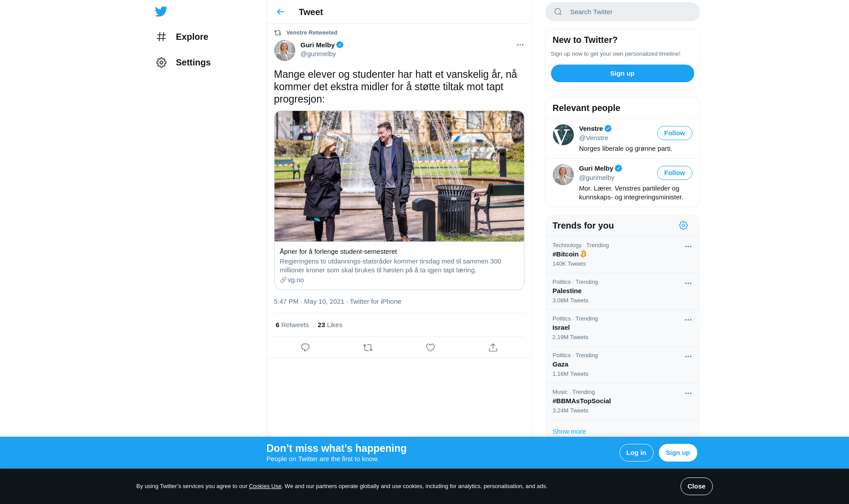Open Venstre's avatar in Relevant people
Image resolution: width=849 pixels, height=504 pixels.
[563, 135]
